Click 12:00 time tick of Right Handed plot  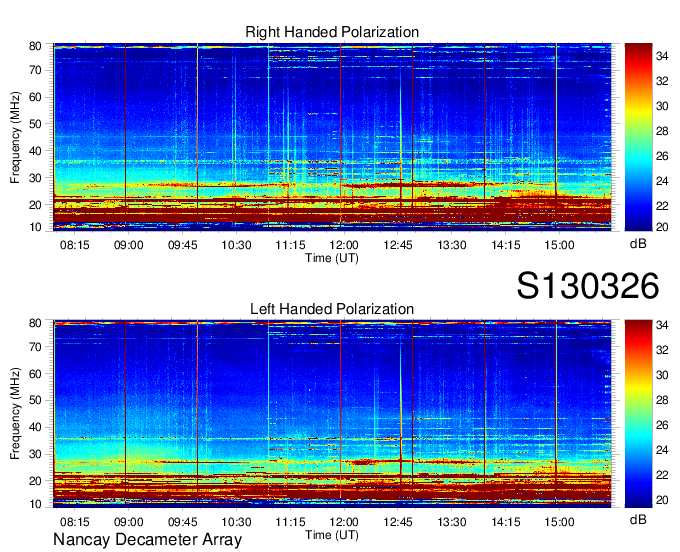tap(344, 245)
